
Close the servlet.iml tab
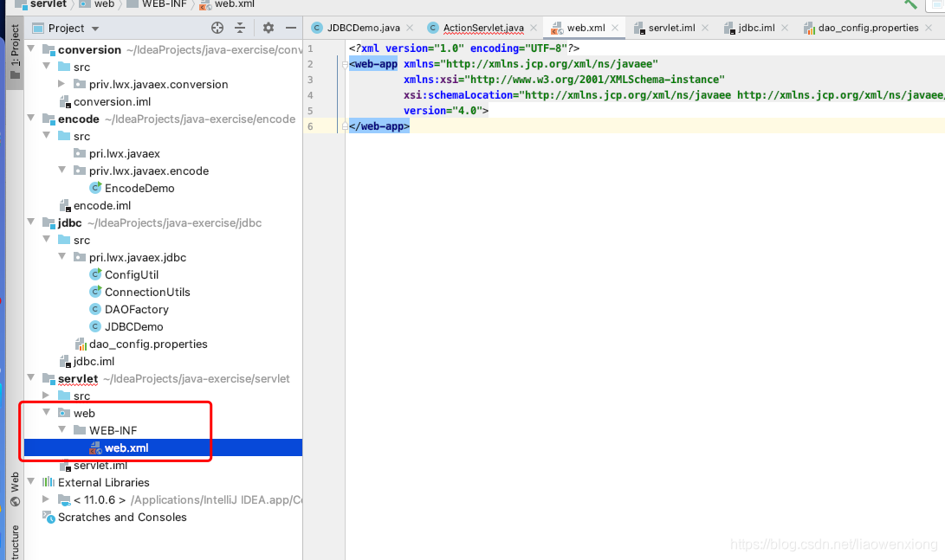705,28
